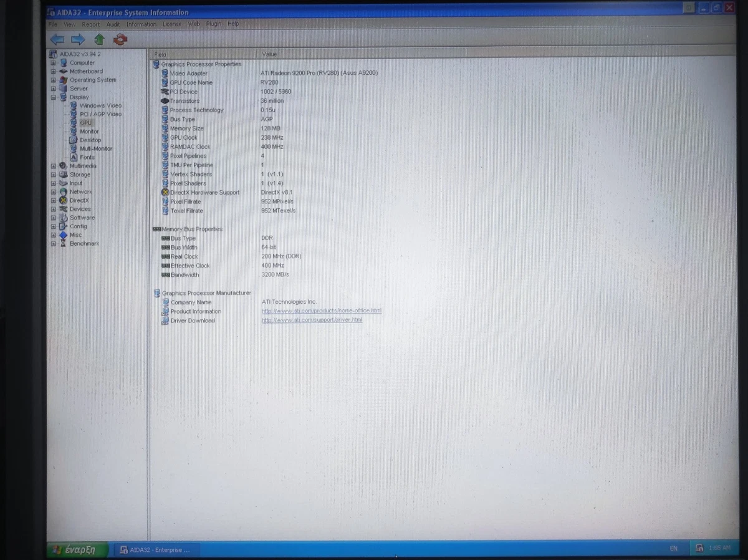
Task: Expand the Computer tree node
Action: [53, 62]
